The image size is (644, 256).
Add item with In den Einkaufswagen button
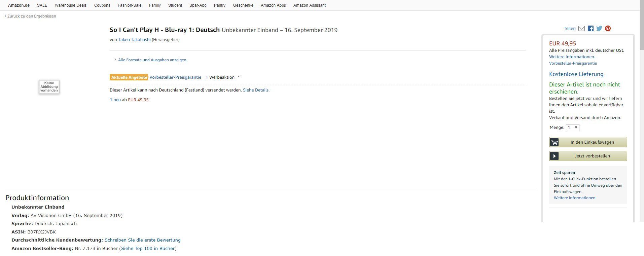[588, 142]
